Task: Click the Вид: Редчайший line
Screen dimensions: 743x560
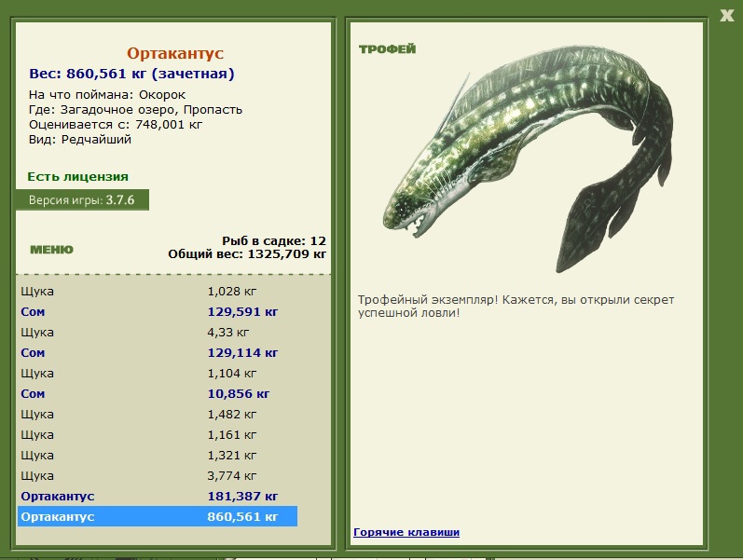Action: (x=80, y=140)
